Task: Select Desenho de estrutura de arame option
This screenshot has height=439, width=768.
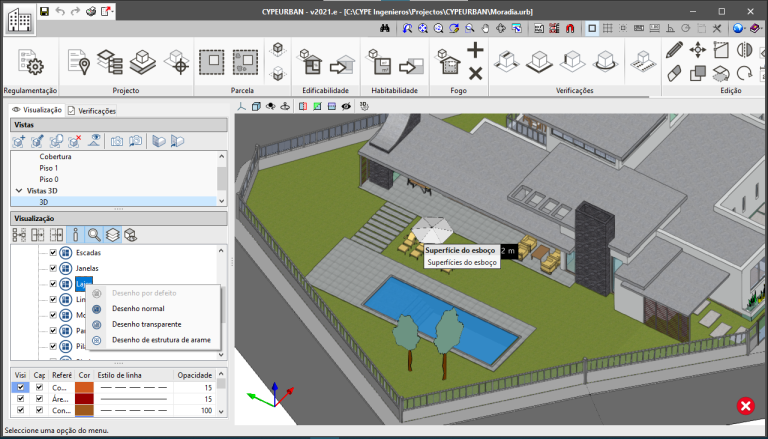Action: click(x=160, y=340)
